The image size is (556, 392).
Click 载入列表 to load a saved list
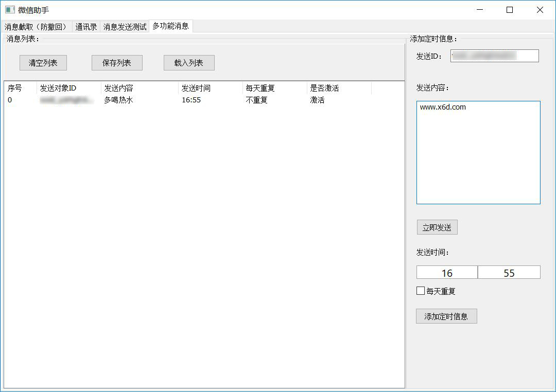pos(189,63)
